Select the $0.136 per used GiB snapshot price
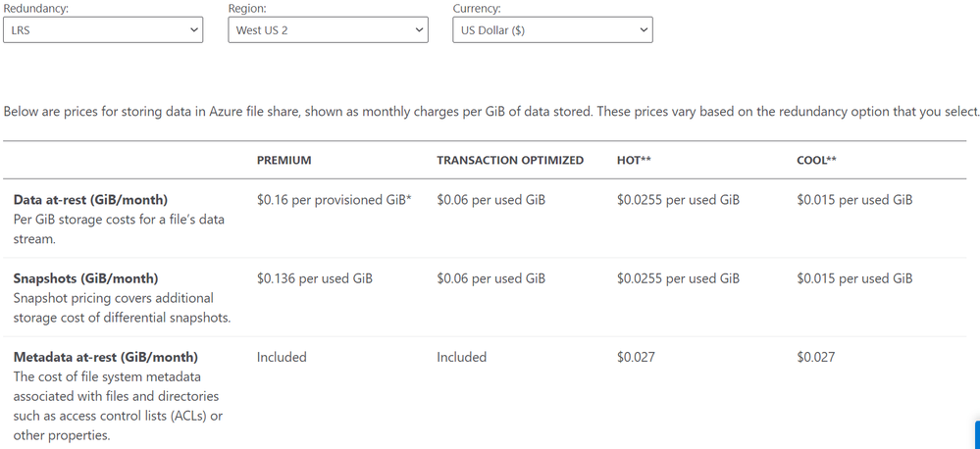 pos(314,278)
